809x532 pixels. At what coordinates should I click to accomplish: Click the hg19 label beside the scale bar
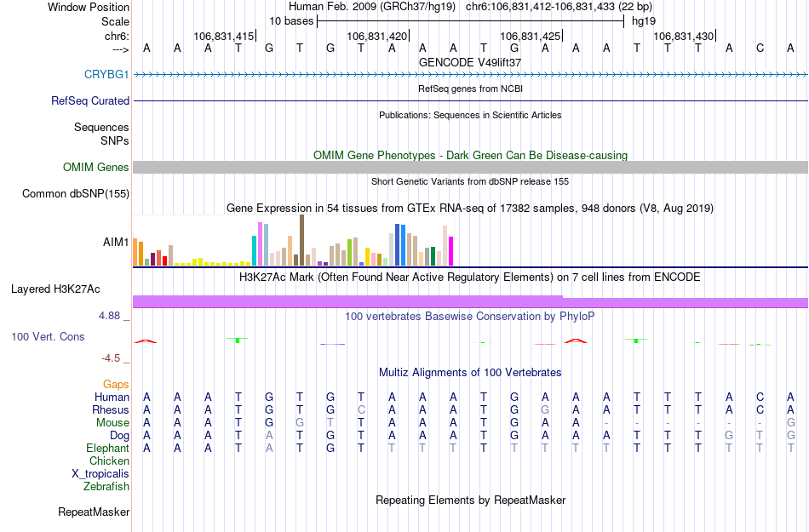644,21
